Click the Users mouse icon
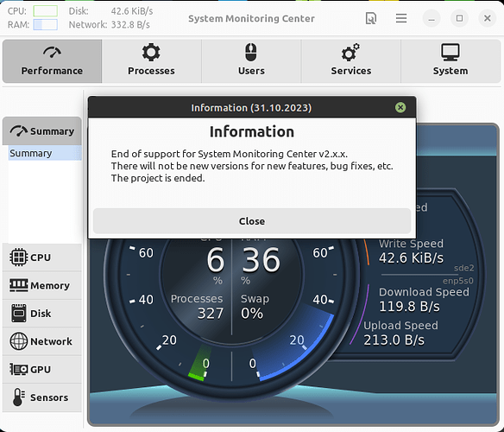 coord(251,52)
